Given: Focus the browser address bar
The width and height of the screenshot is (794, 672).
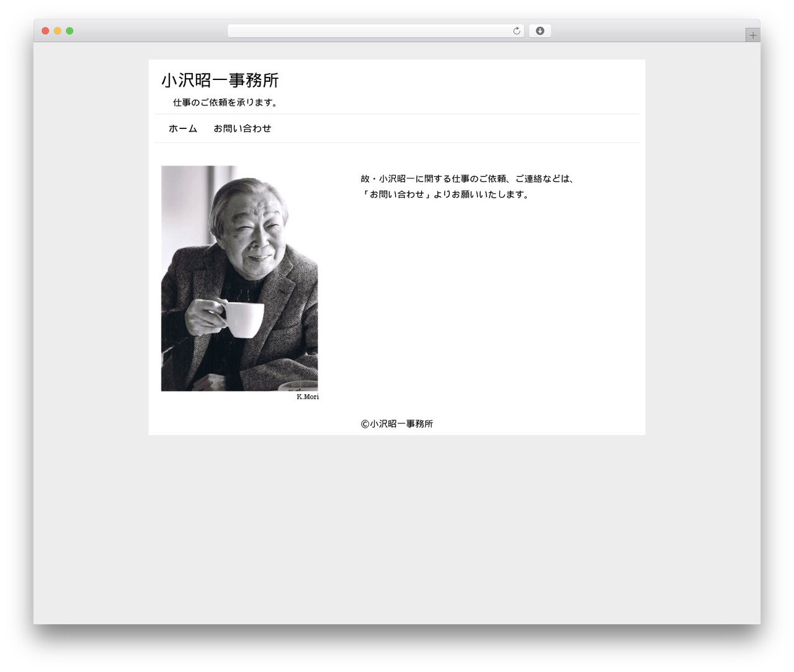Looking at the screenshot, I should pyautogui.click(x=375, y=31).
